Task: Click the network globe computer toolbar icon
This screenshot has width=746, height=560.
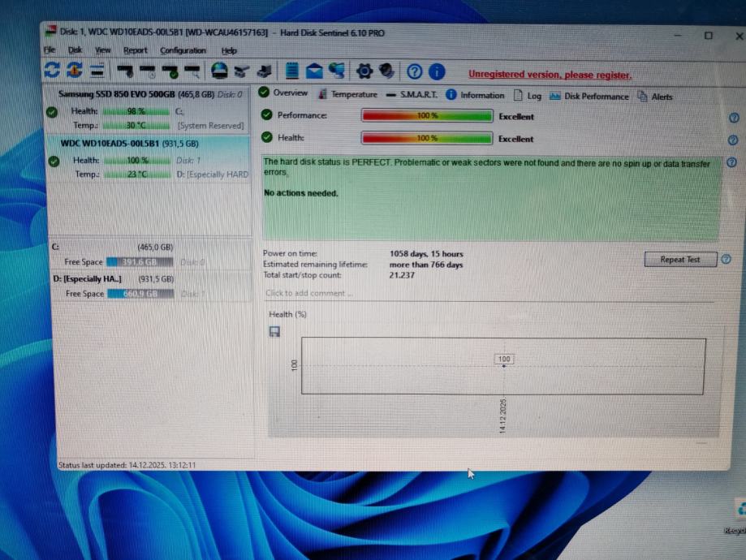Action: (337, 71)
